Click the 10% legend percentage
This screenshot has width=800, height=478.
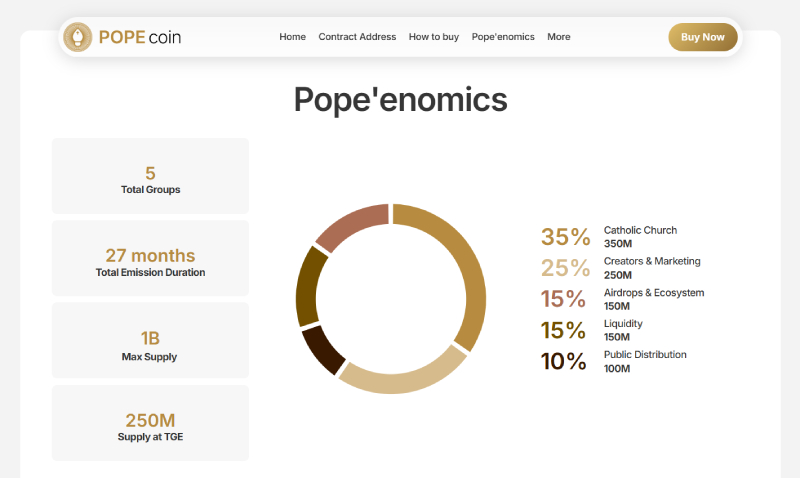click(x=564, y=362)
